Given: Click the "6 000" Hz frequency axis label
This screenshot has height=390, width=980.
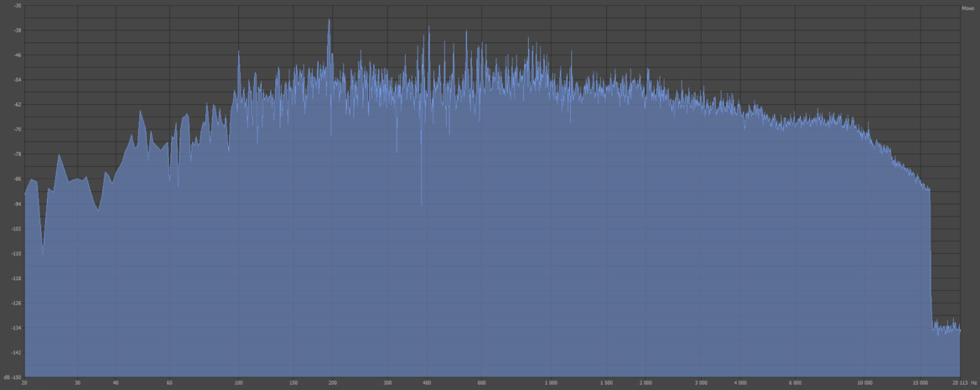Looking at the screenshot, I should [795, 382].
